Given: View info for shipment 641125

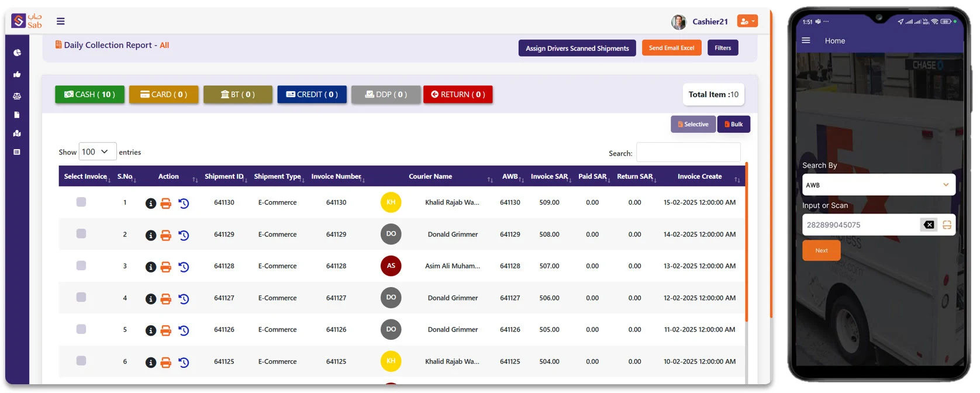Looking at the screenshot, I should point(150,363).
